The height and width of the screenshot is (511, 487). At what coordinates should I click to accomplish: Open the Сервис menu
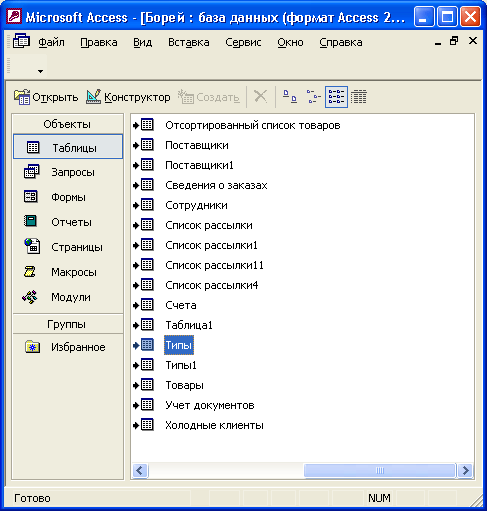point(243,42)
